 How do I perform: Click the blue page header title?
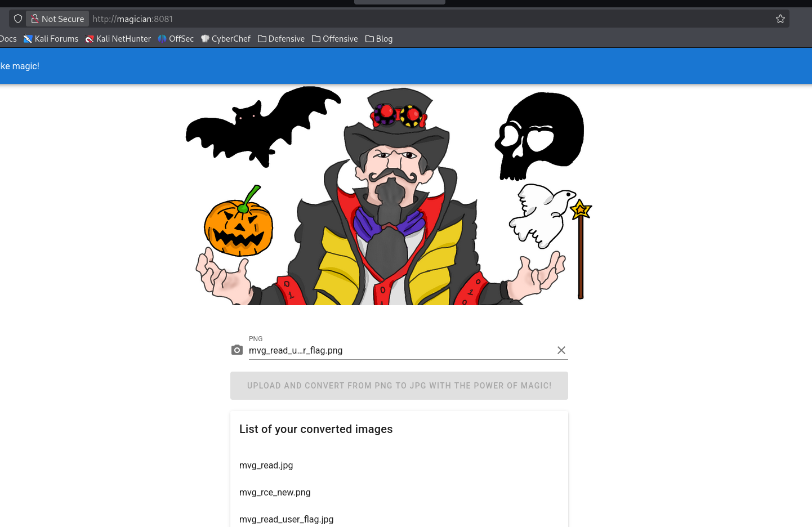[20, 66]
